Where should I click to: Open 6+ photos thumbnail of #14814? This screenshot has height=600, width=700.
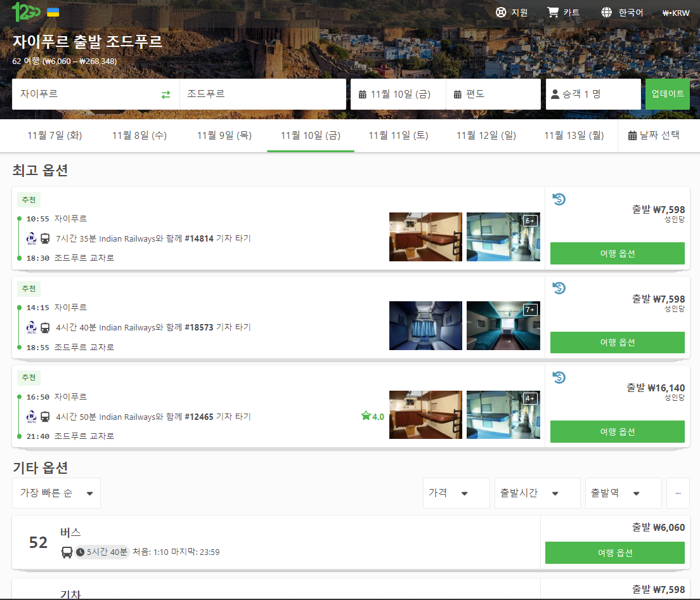click(x=503, y=237)
